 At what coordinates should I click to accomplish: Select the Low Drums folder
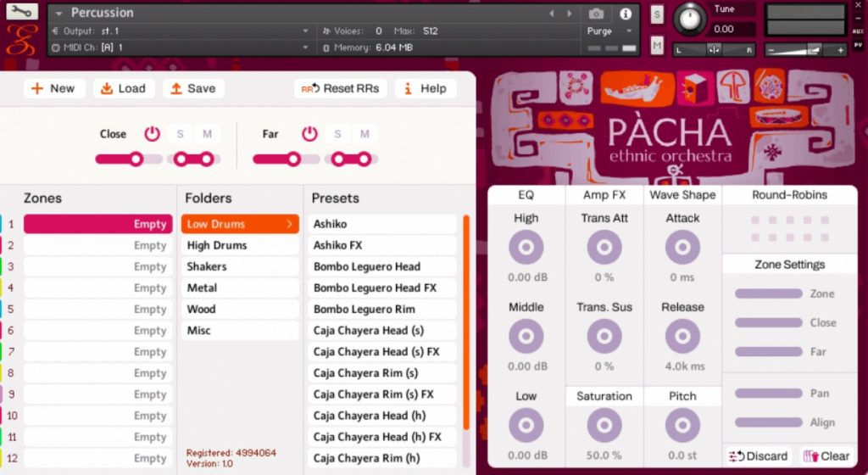point(239,224)
